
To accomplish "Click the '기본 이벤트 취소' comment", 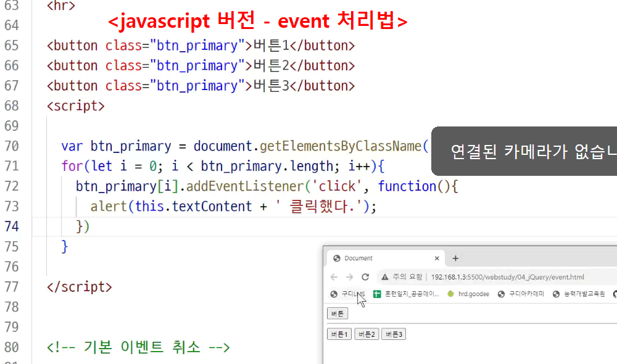I will 138,347.
